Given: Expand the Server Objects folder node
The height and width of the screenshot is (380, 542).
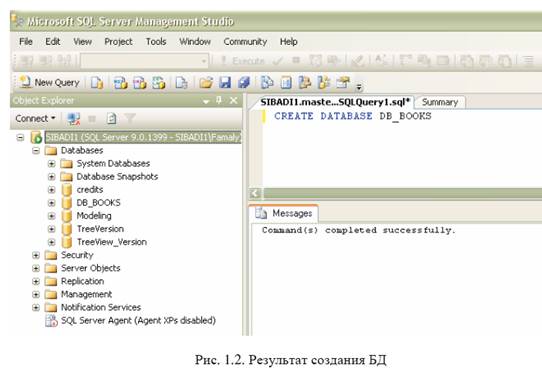Looking at the screenshot, I should click(x=36, y=268).
